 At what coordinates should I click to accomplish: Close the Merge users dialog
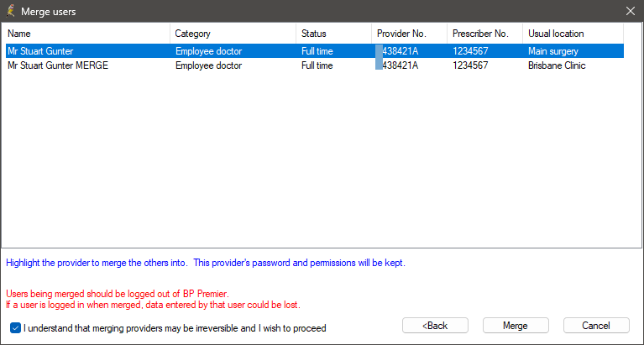tap(630, 11)
